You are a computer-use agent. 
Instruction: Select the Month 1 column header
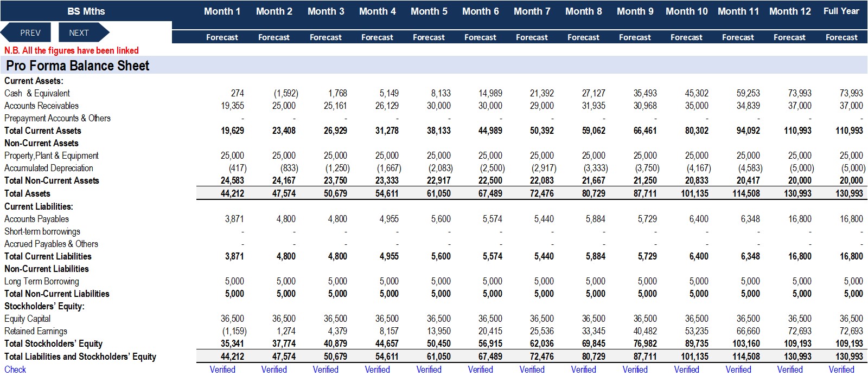pos(222,11)
